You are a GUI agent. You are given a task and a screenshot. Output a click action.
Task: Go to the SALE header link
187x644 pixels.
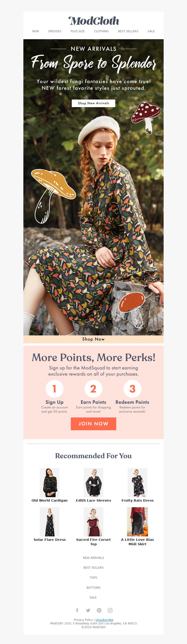click(x=151, y=31)
